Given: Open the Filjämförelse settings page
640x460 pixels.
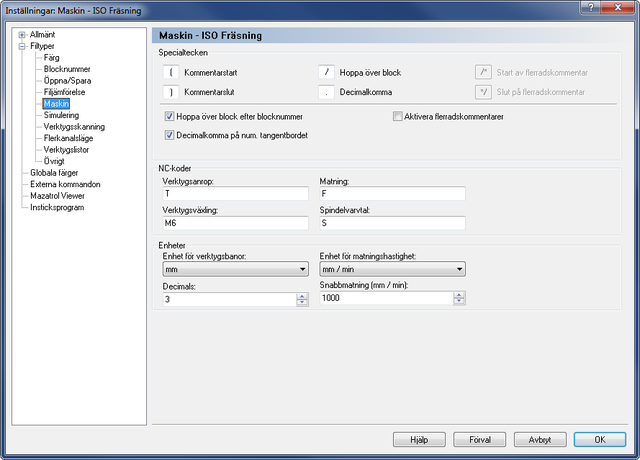Looking at the screenshot, I should coord(64,92).
